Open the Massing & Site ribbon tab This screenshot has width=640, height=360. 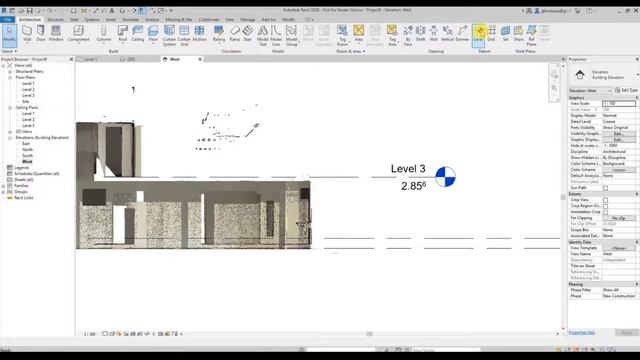point(179,20)
